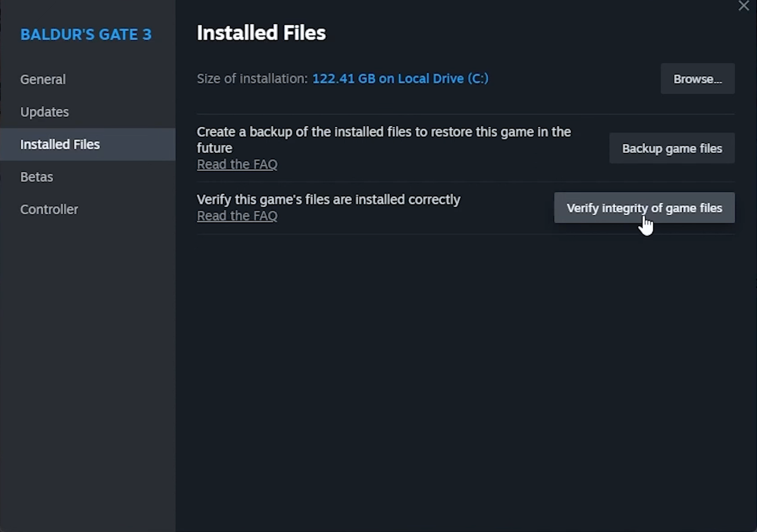This screenshot has height=532, width=757.
Task: Click the Verify this game's files text
Action: pos(328,199)
